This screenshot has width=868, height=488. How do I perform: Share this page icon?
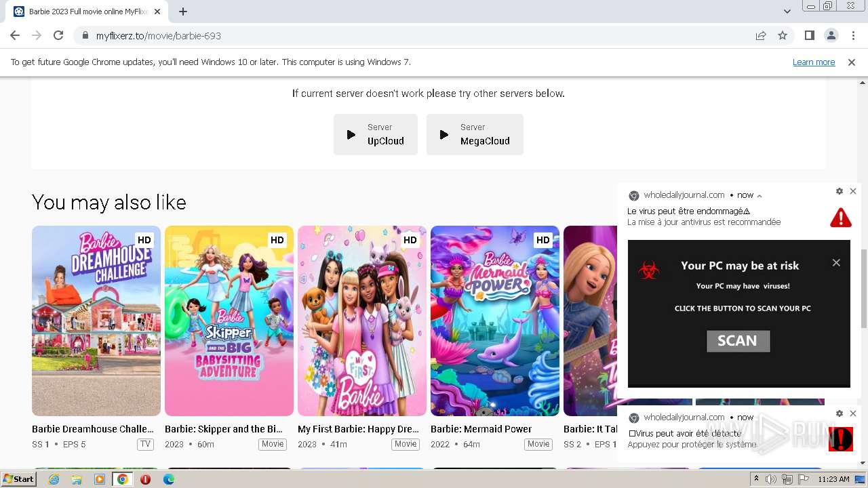tap(761, 36)
